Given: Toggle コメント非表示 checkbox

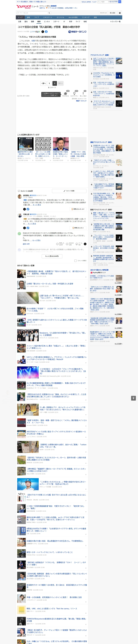Looking at the screenshot, I should (75, 260).
